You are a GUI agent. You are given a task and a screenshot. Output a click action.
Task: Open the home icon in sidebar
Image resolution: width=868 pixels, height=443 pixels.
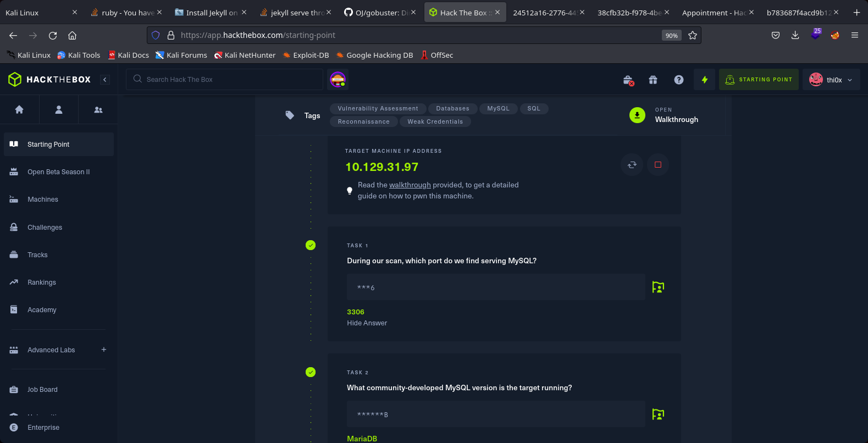[x=19, y=109]
